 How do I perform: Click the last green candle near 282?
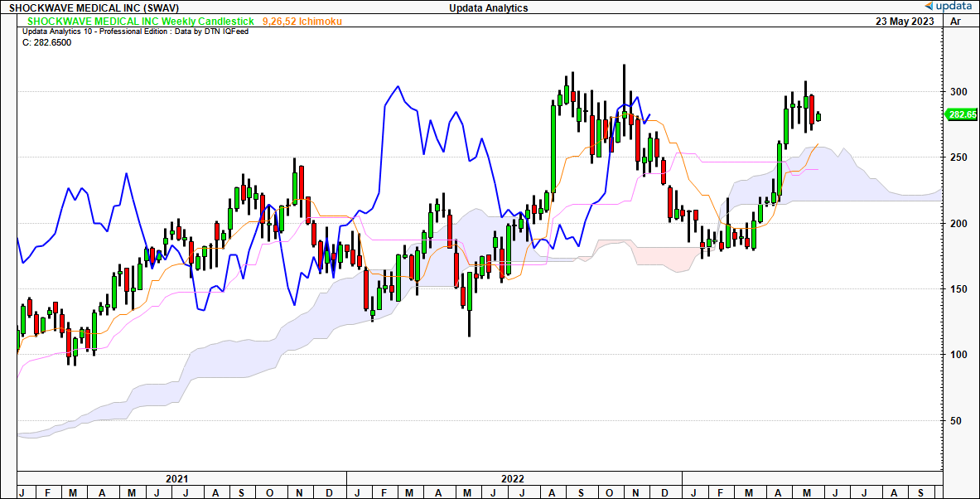pyautogui.click(x=818, y=116)
